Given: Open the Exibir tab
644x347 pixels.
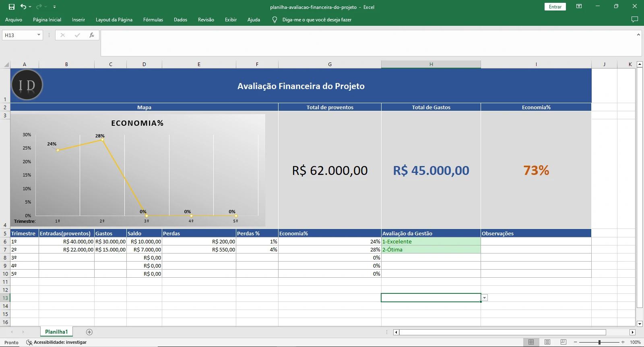Looking at the screenshot, I should pos(231,20).
